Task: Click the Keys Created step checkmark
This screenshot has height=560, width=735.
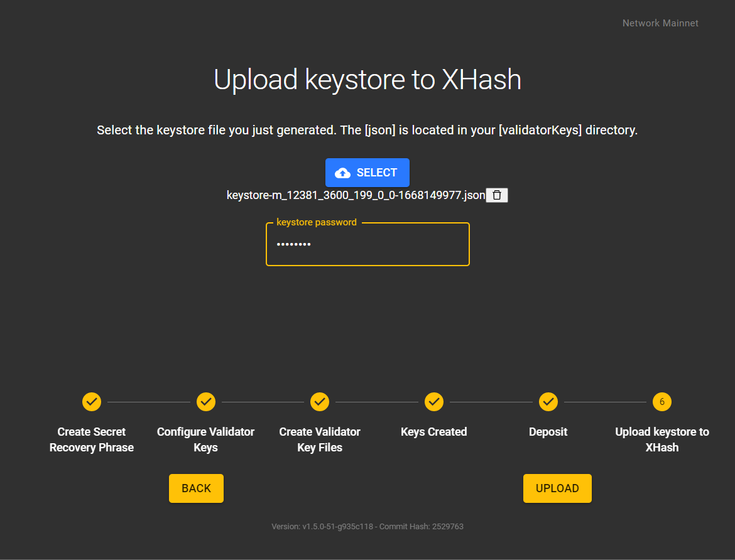Action: [x=434, y=402]
